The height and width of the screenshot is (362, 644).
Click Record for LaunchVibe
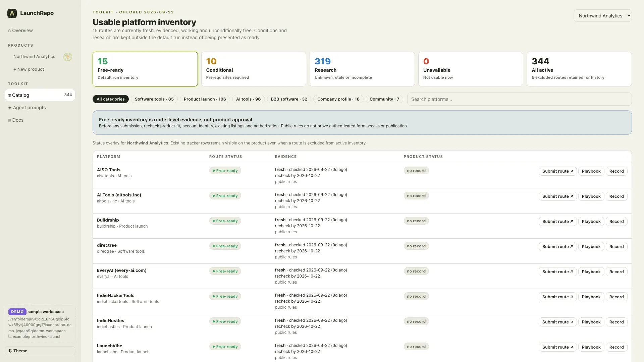point(616,347)
